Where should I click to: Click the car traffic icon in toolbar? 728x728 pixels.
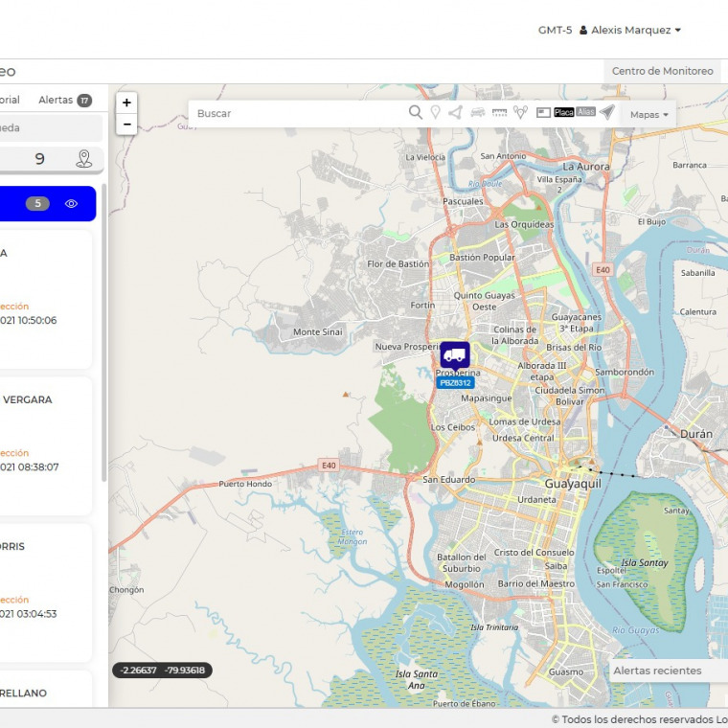(478, 112)
